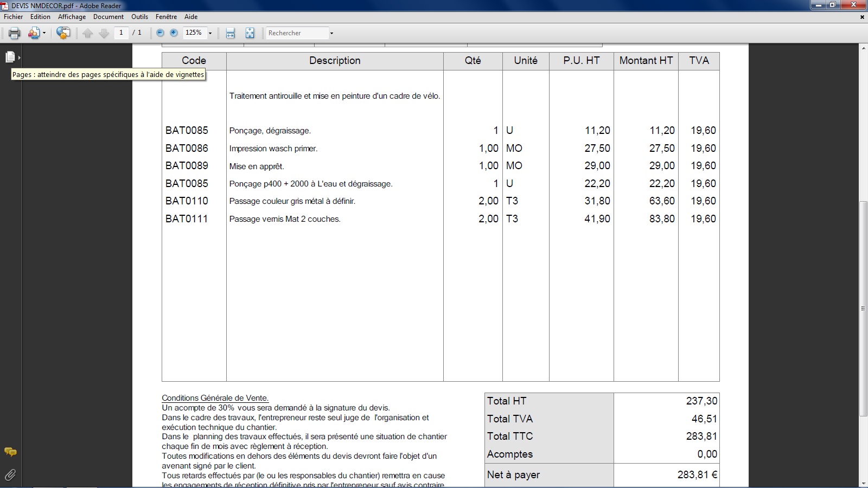Click the current page number field

point(122,33)
